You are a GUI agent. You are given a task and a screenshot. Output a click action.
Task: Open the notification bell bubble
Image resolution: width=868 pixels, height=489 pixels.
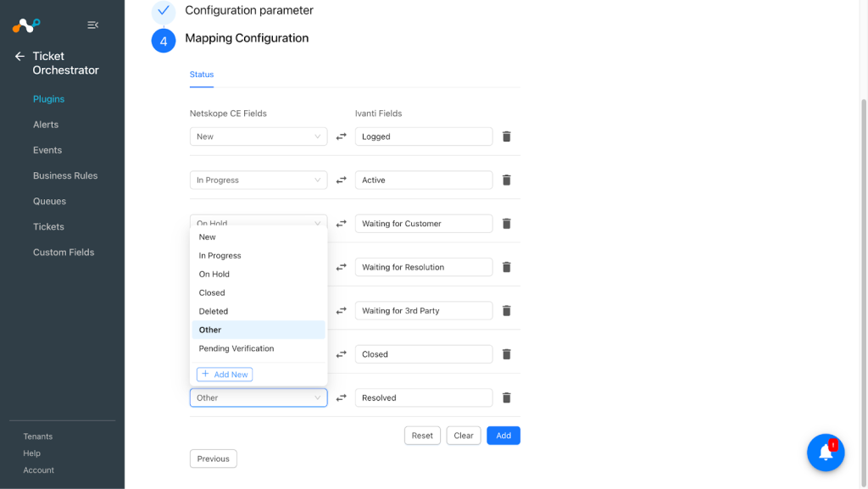tap(826, 453)
